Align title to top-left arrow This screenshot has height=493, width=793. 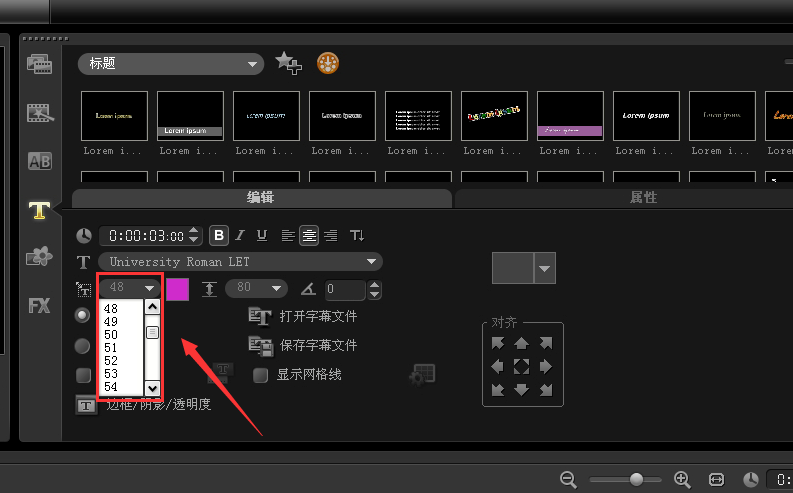click(498, 343)
